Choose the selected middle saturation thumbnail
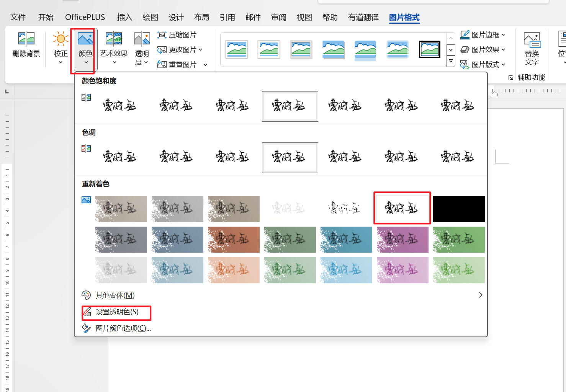Viewport: 566px width, 392px height. [x=290, y=106]
